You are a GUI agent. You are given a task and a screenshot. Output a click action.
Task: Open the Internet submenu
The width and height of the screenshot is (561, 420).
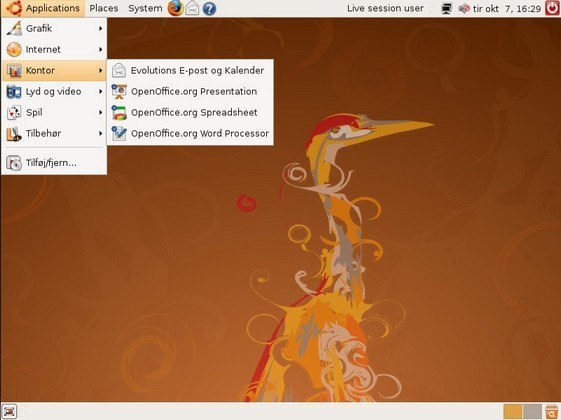pyautogui.click(x=54, y=49)
